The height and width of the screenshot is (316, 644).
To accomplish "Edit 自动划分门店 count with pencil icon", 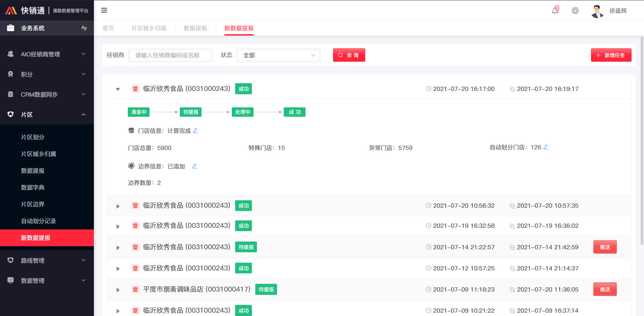I will point(546,147).
